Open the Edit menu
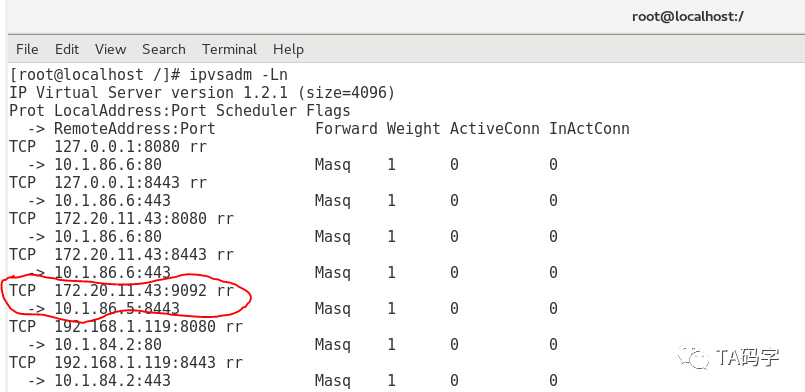Viewport: 805px width, 392px height. pos(67,49)
